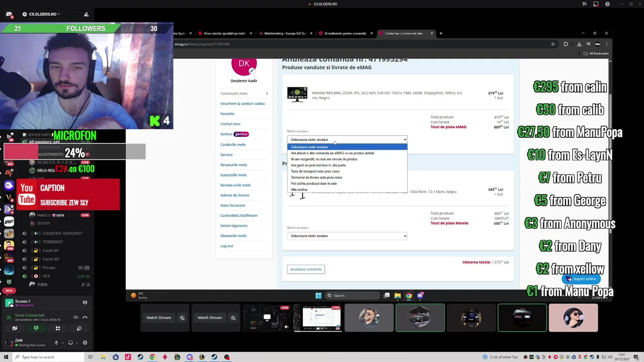
Task: Select 'Am plasat o alta comanda pe eMAG' reason
Action: tap(347, 153)
